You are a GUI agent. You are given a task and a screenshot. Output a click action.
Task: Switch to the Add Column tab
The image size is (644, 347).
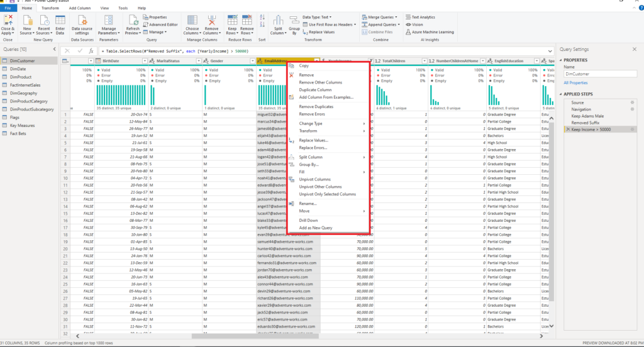(80, 8)
